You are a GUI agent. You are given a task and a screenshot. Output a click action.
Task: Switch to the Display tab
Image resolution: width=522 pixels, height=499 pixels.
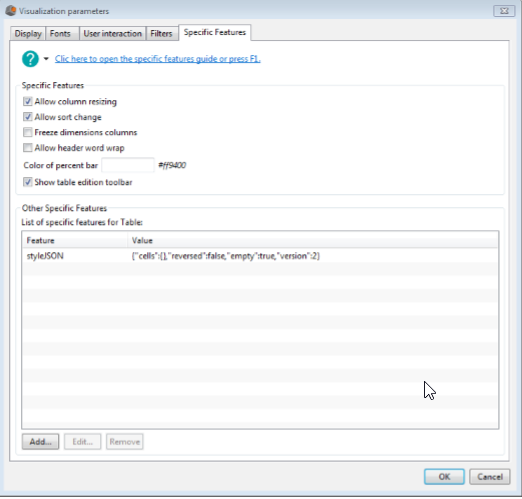[28, 34]
